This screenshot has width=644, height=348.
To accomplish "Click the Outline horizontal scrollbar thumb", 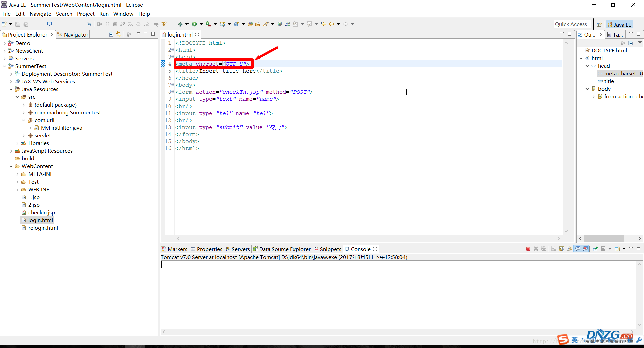I will pos(603,238).
